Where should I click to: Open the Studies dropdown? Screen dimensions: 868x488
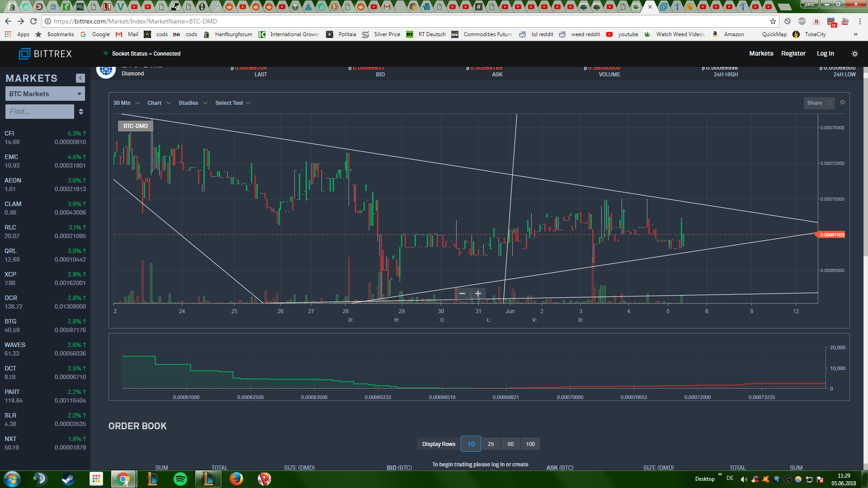(193, 103)
